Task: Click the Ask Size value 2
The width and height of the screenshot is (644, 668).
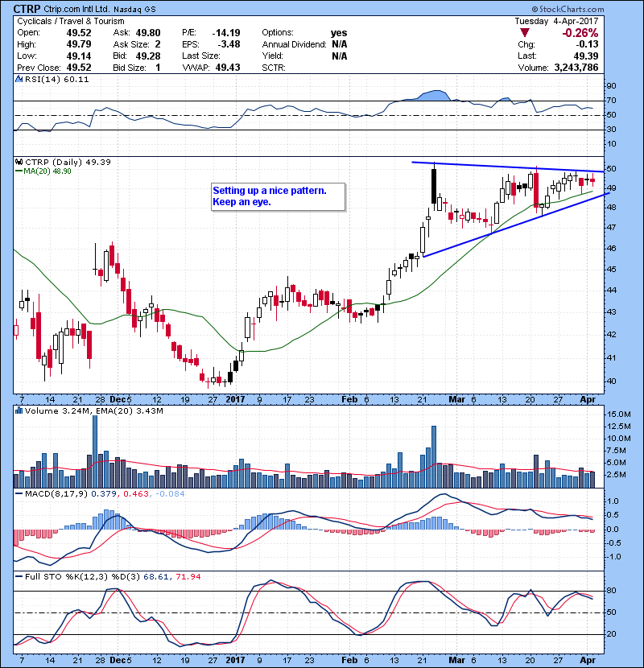Action: tap(158, 44)
